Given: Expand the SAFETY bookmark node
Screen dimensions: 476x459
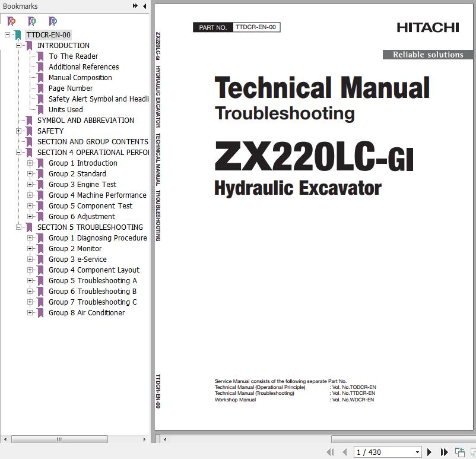Looking at the screenshot, I should tap(18, 131).
